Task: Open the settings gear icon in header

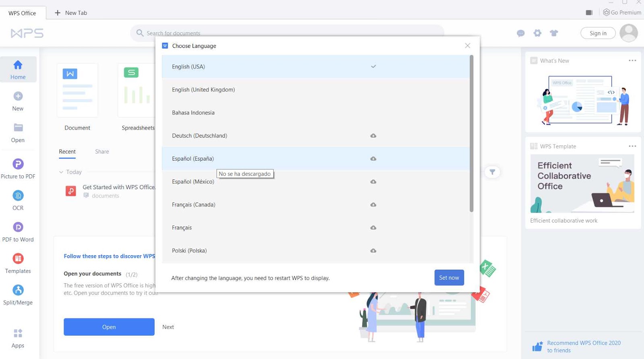Action: [x=537, y=33]
